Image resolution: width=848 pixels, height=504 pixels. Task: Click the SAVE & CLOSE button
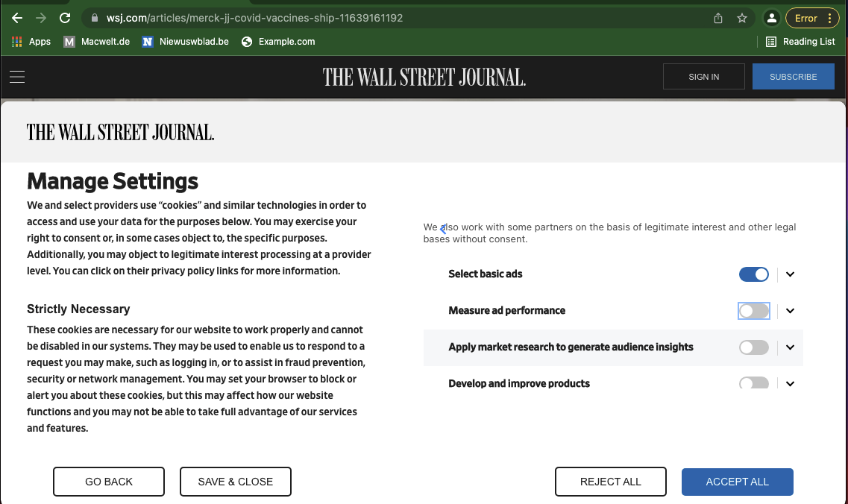235,482
